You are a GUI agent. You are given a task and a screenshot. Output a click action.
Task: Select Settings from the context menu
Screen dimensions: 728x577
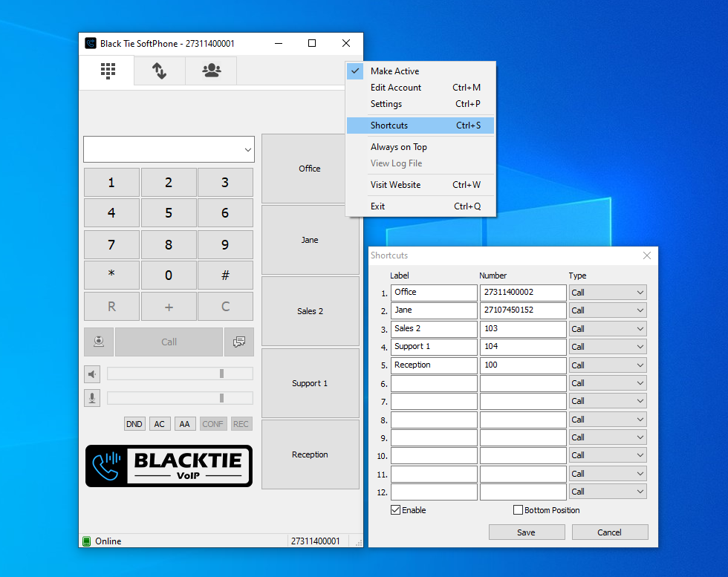(386, 104)
